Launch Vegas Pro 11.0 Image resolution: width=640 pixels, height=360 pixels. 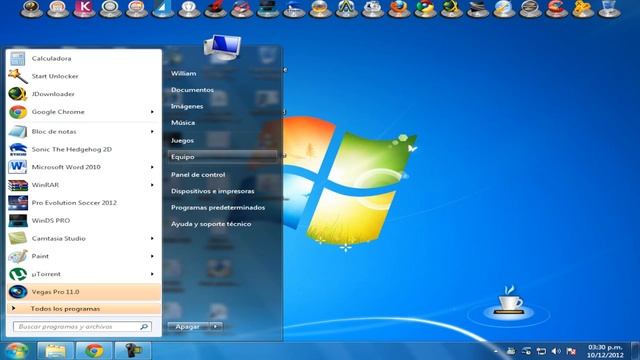(x=84, y=292)
